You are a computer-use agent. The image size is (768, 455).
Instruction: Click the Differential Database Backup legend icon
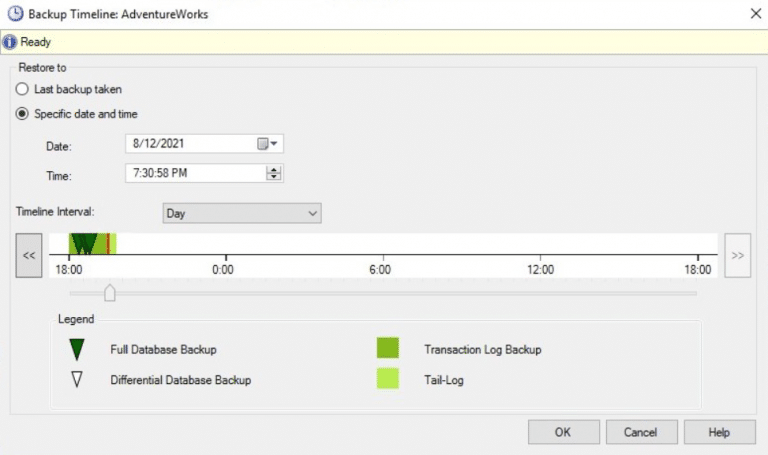pos(77,380)
